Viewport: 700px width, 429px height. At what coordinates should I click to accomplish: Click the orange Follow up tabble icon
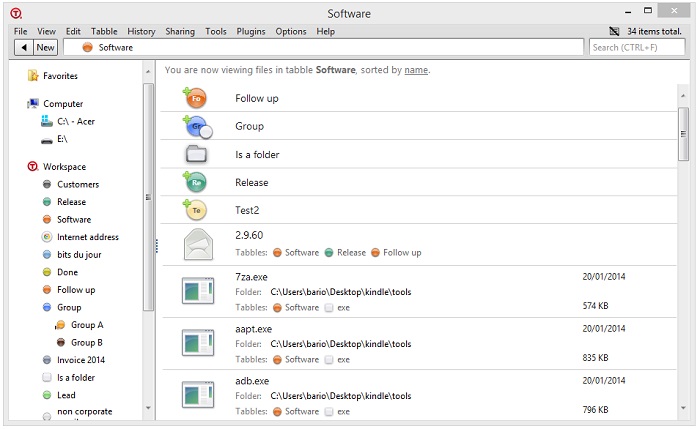click(195, 98)
